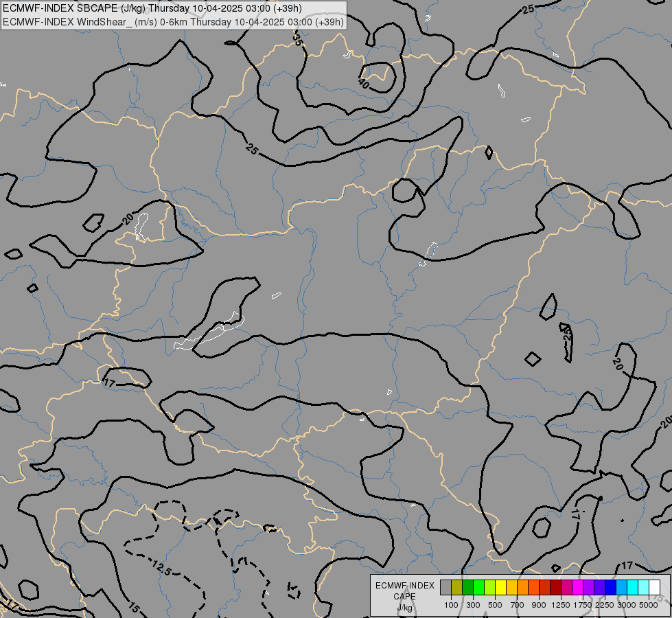Click the SBCAPE title line at the top
The image size is (672, 618).
[x=152, y=8]
